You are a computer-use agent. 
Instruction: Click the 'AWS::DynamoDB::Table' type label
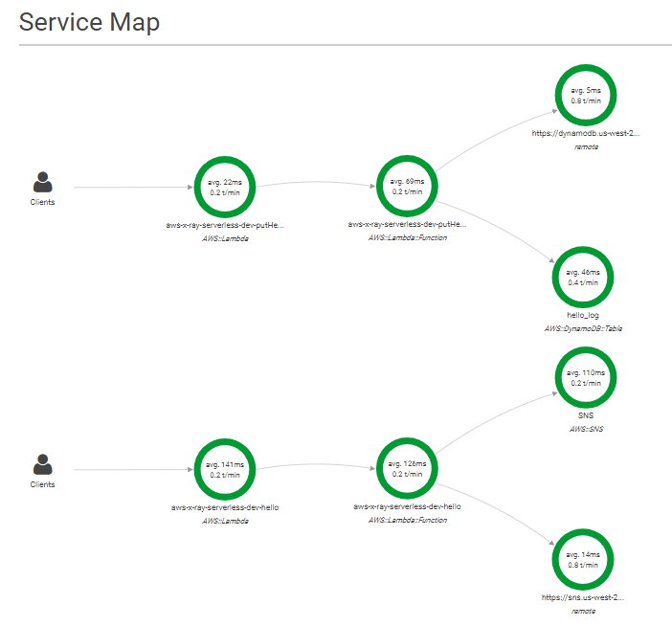[x=583, y=328]
